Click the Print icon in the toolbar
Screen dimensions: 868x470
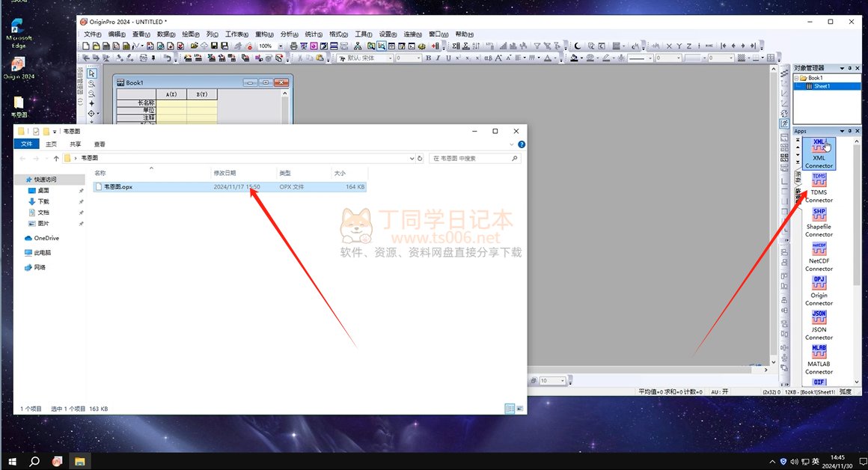tap(293, 46)
